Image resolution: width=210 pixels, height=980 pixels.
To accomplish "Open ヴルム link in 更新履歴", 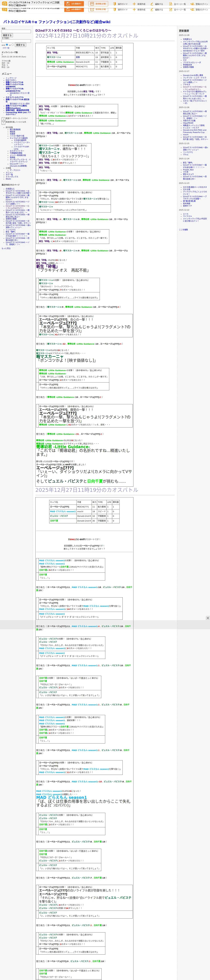I will tap(186, 155).
